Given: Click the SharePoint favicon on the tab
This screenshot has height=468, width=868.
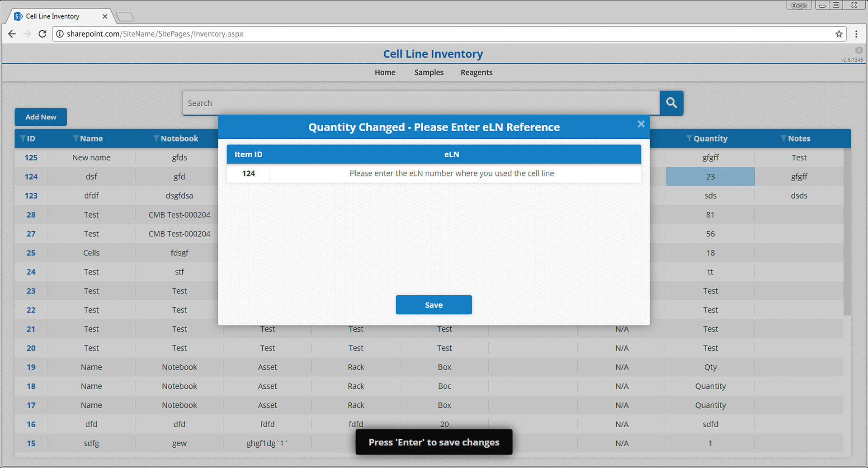Looking at the screenshot, I should tap(19, 16).
